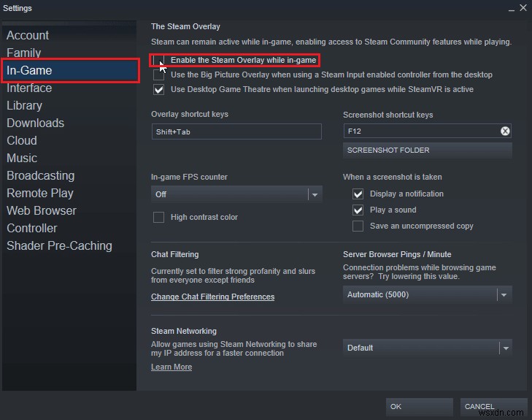The width and height of the screenshot is (532, 420).
Task: Open the Cloud settings section
Action: pos(22,140)
